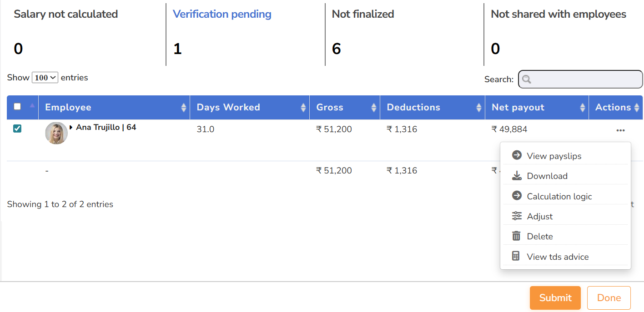Expand Ana Trujillo's row details triangle
Viewport: 644px width, 312px height.
click(x=71, y=128)
